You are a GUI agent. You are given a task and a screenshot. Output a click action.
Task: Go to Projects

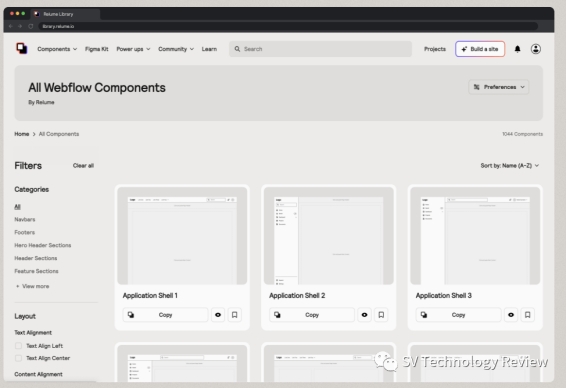tap(435, 49)
